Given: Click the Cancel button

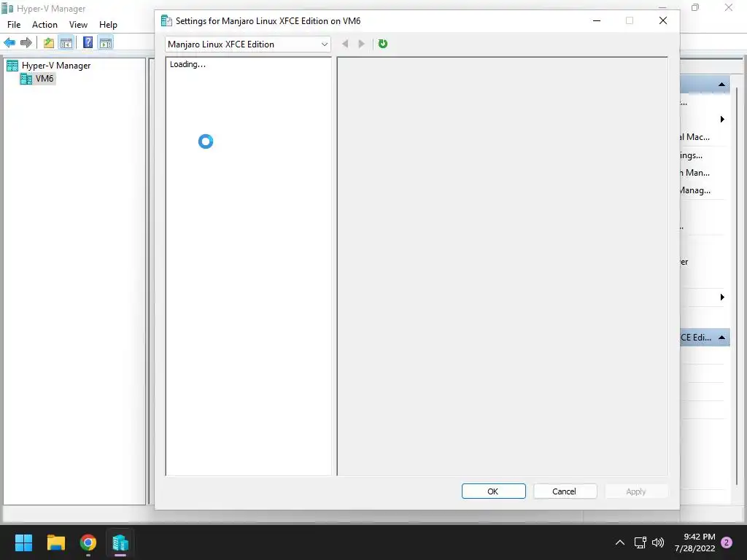Looking at the screenshot, I should [x=565, y=491].
